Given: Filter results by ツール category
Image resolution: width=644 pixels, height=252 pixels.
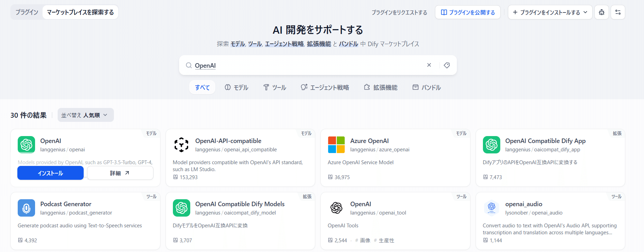Looking at the screenshot, I should [x=275, y=87].
